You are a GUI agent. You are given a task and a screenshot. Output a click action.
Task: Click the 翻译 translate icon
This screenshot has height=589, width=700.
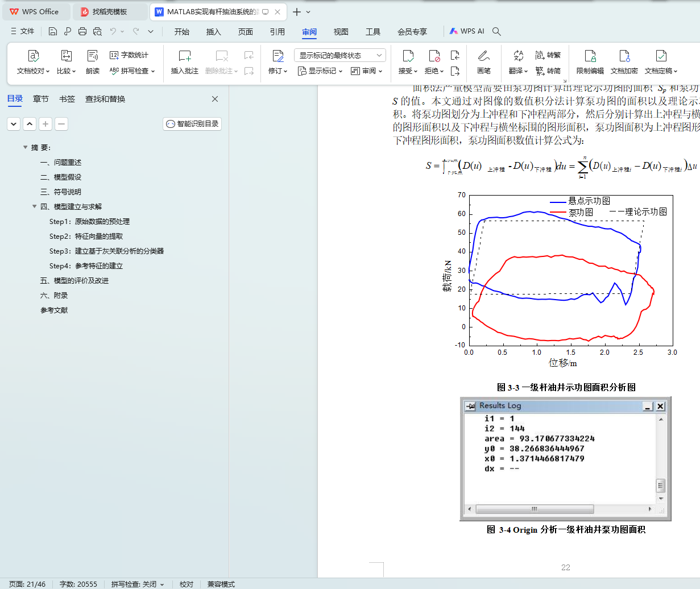(518, 56)
